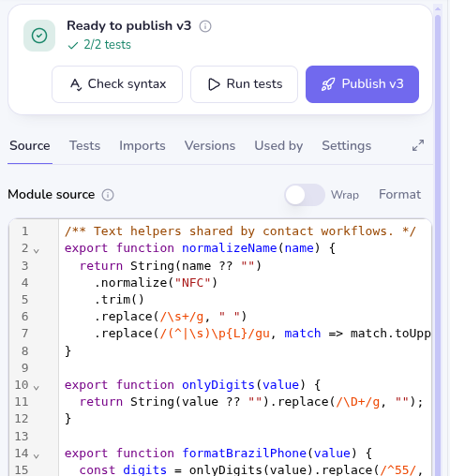Image resolution: width=450 pixels, height=476 pixels.
Task: Click the formatBrazilPhone function name
Action: [244, 454]
